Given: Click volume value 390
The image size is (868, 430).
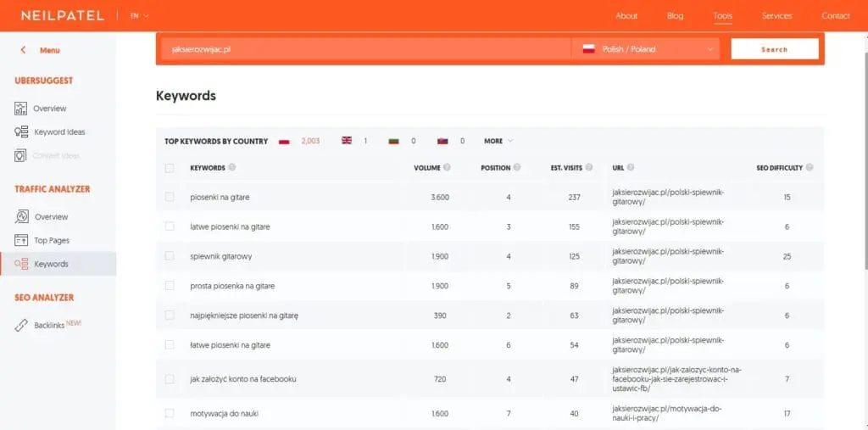Looking at the screenshot, I should click(x=441, y=316).
